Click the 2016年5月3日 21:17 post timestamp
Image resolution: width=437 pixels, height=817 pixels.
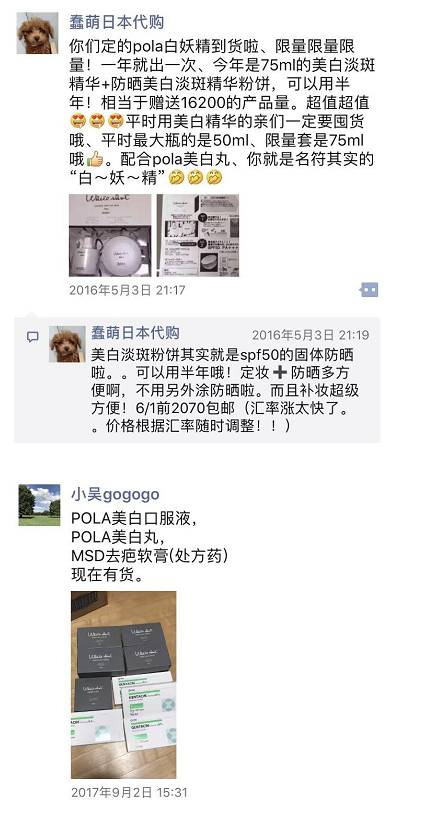pos(127,290)
